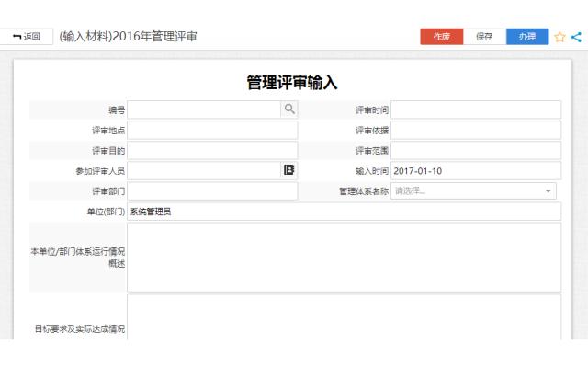Focus the 参加评审人员 input field
Image resolution: width=588 pixels, height=368 pixels.
pyautogui.click(x=204, y=170)
